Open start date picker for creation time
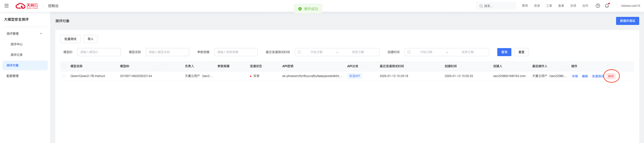The height and width of the screenshot is (143, 644). tap(426, 52)
